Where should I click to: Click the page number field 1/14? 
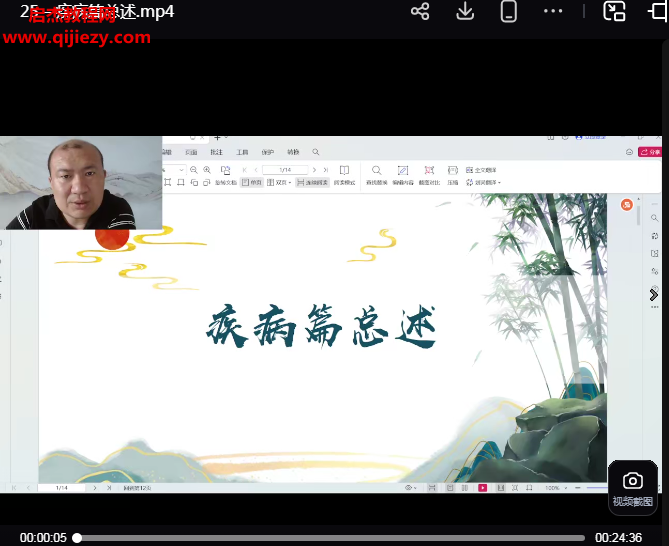pyautogui.click(x=284, y=170)
